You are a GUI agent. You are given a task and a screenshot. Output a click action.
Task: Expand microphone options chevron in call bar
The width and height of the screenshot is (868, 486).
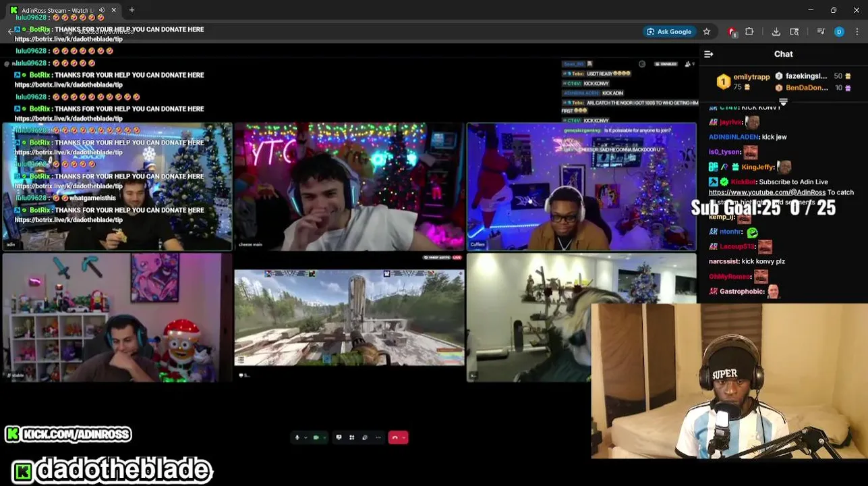click(306, 437)
